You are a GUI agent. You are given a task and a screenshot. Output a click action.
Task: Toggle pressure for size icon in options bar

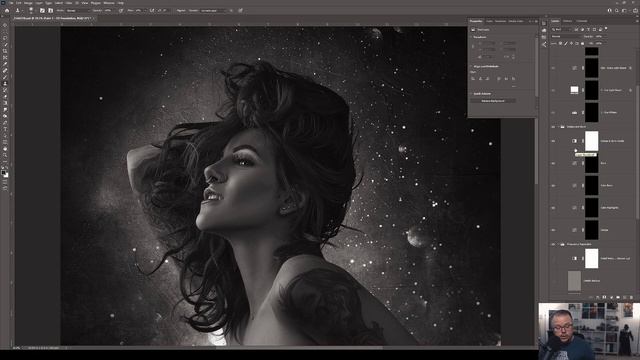point(241,10)
